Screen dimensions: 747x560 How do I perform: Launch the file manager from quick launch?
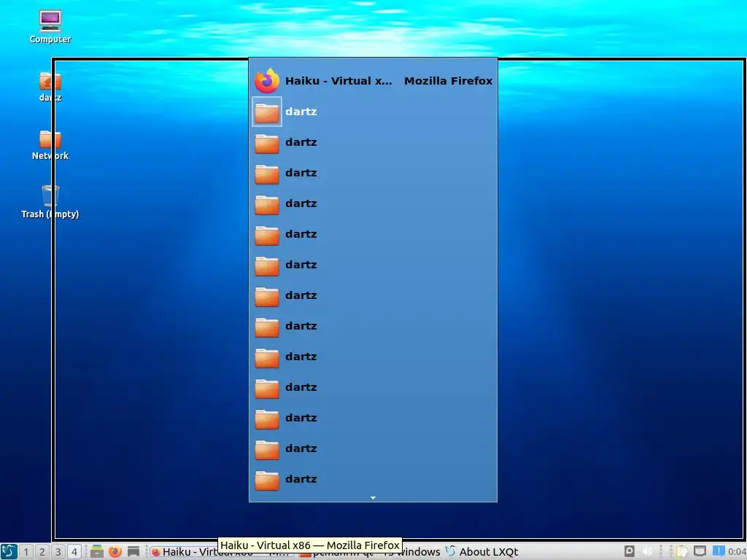tap(97, 551)
